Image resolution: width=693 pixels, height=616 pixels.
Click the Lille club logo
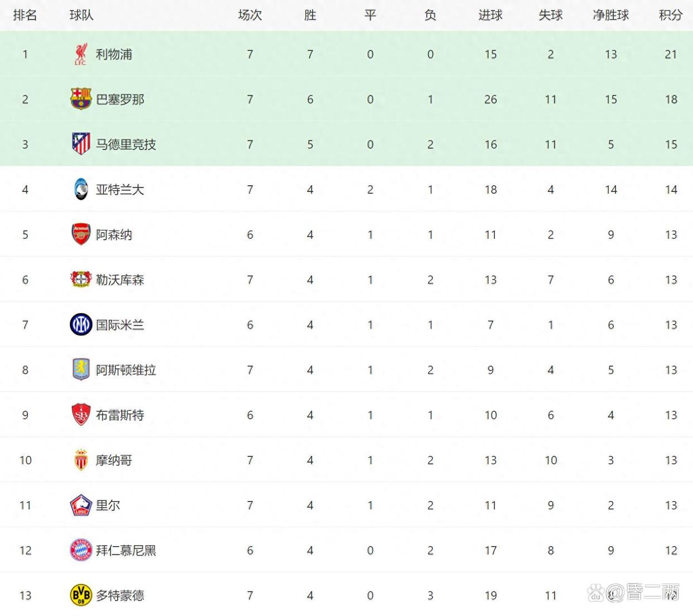[x=81, y=505]
